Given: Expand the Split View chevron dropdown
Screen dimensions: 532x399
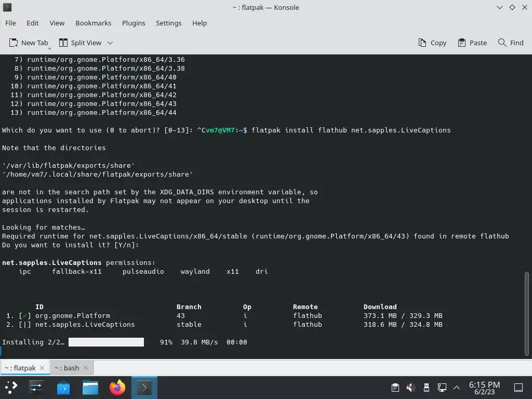Looking at the screenshot, I should point(110,43).
